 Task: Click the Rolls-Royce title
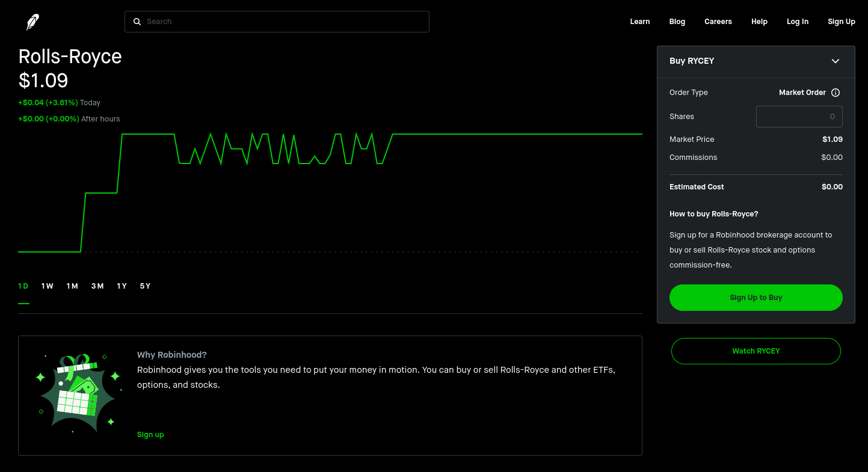tap(70, 57)
